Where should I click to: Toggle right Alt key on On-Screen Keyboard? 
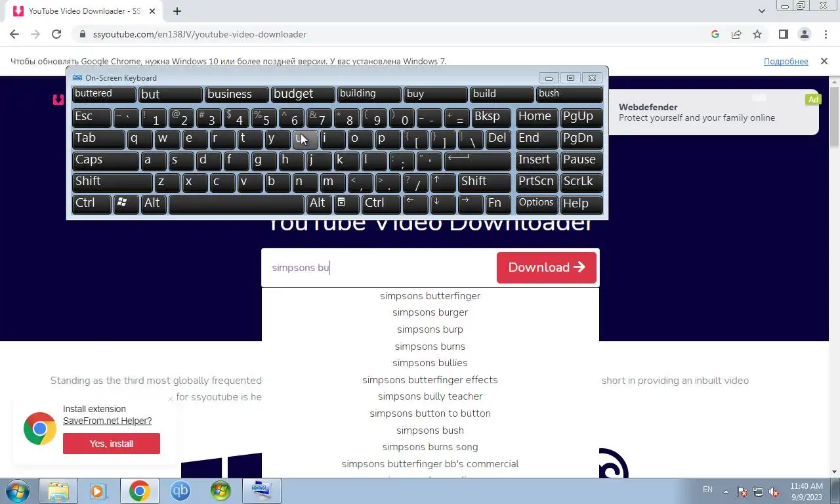click(x=319, y=203)
